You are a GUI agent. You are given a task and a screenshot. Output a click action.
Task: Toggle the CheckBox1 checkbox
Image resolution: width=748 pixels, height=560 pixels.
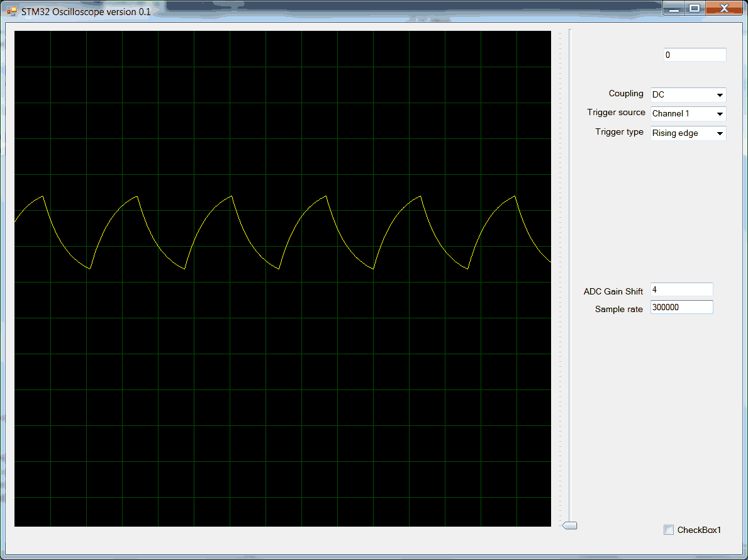[x=669, y=530]
